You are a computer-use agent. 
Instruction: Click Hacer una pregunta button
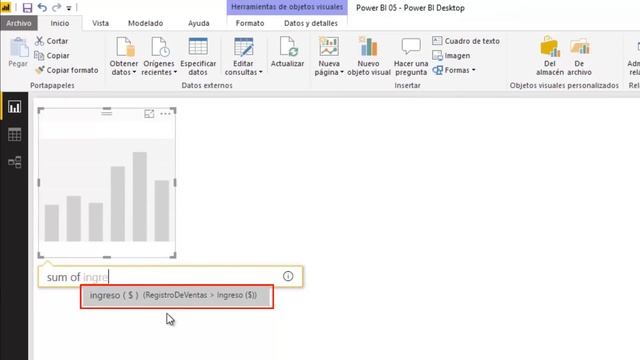coord(411,56)
